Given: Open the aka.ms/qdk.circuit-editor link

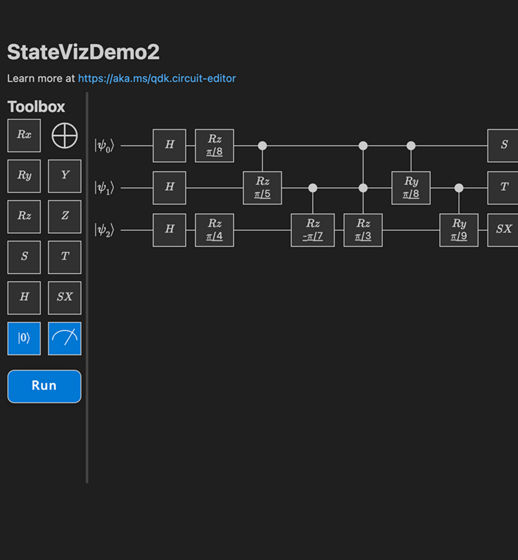Looking at the screenshot, I should 157,78.
